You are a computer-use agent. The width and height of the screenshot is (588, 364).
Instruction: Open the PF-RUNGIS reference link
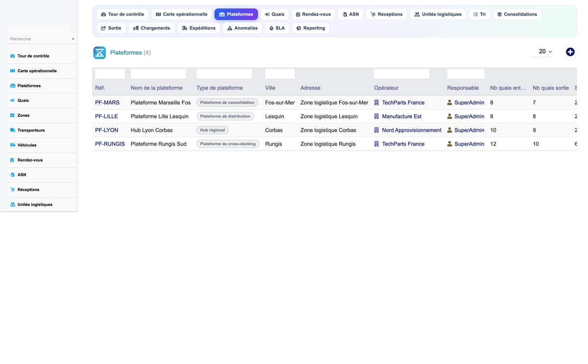pyautogui.click(x=110, y=144)
